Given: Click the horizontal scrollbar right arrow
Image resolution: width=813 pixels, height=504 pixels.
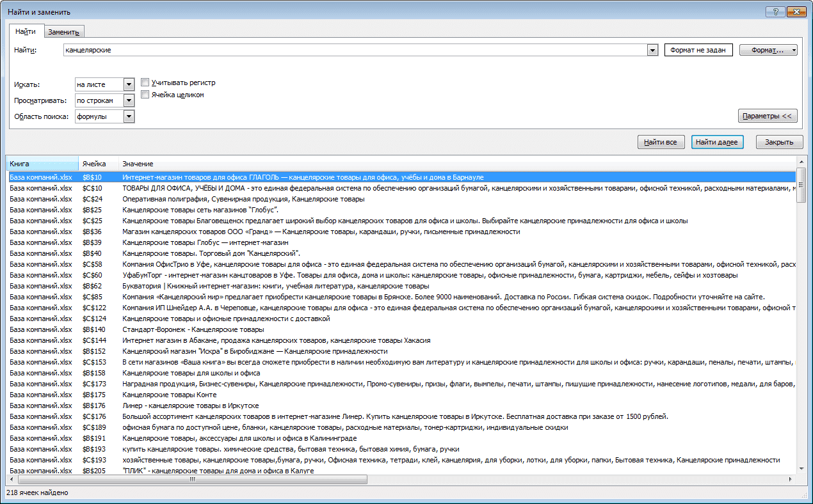Looking at the screenshot, I should click(791, 479).
